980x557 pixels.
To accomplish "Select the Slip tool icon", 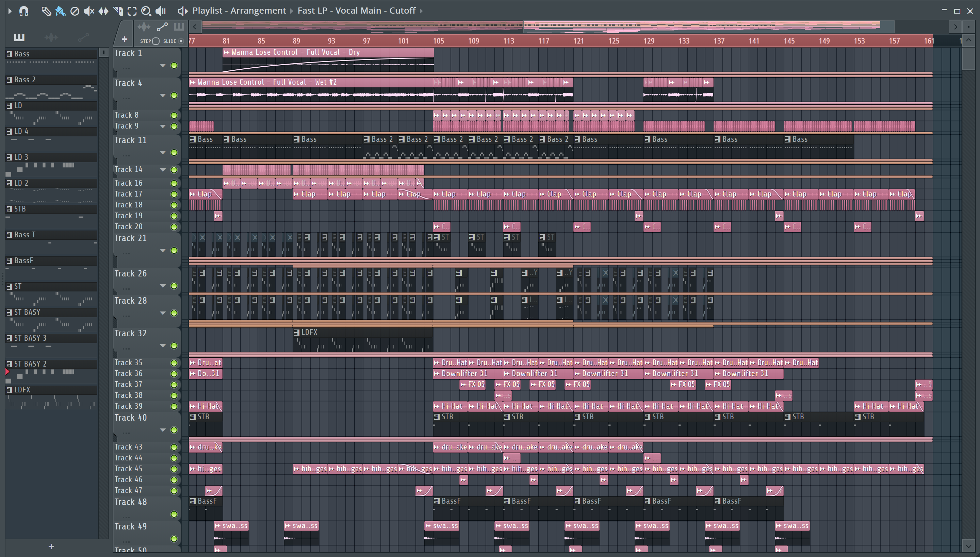I will click(103, 11).
